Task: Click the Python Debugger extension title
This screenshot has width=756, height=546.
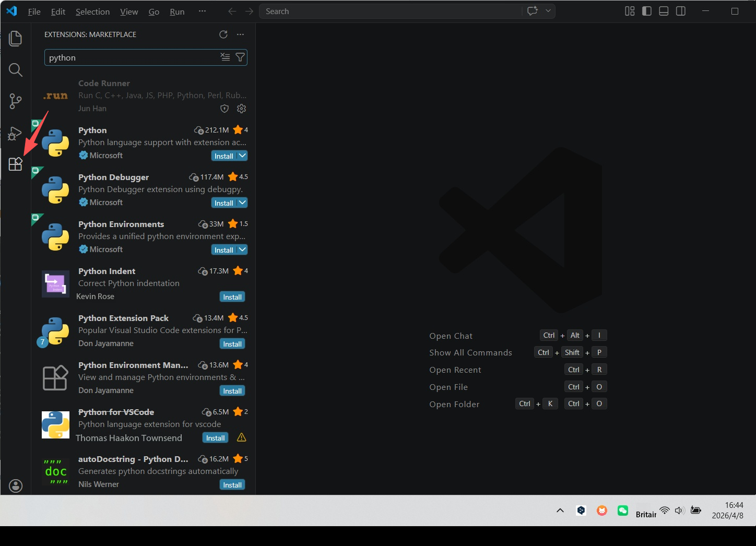Action: pos(113,177)
